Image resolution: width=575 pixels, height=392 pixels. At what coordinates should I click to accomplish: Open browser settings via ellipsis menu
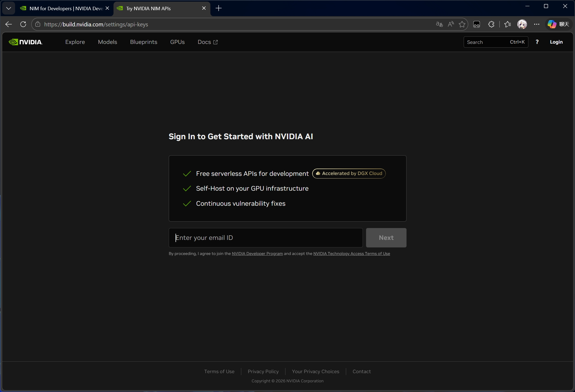(536, 24)
